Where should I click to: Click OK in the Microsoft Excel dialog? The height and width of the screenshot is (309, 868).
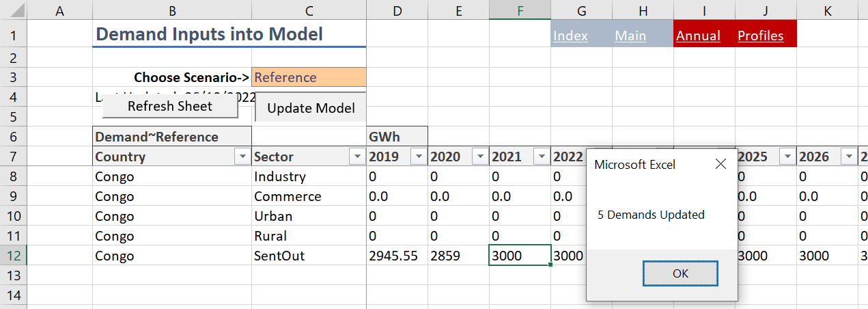pyautogui.click(x=680, y=273)
